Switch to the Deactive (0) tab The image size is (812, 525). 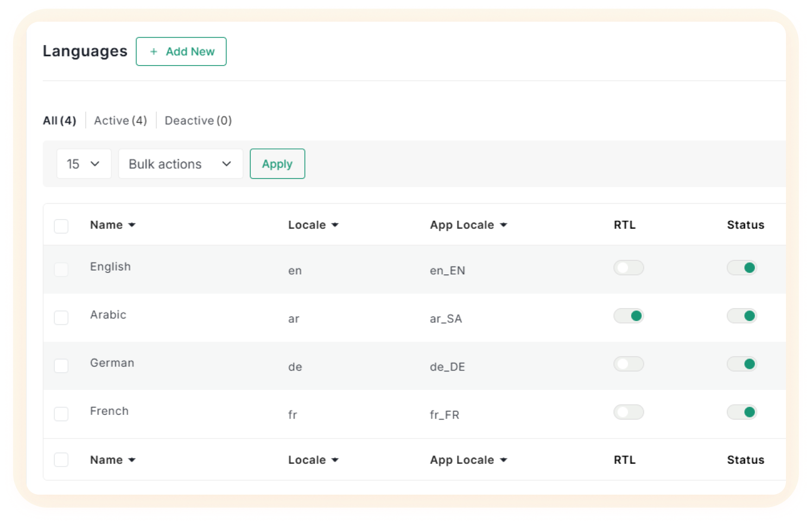pyautogui.click(x=198, y=120)
